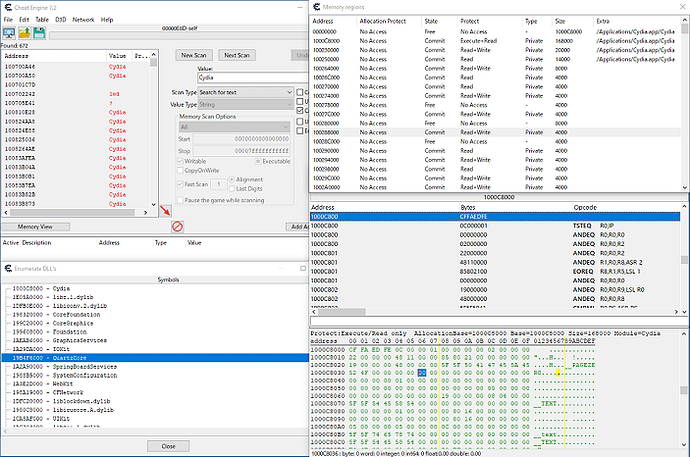The width and height of the screenshot is (690, 457).
Task: Select the EOREQ R8,R1,R5,LSL 1 row
Action: coord(495,271)
